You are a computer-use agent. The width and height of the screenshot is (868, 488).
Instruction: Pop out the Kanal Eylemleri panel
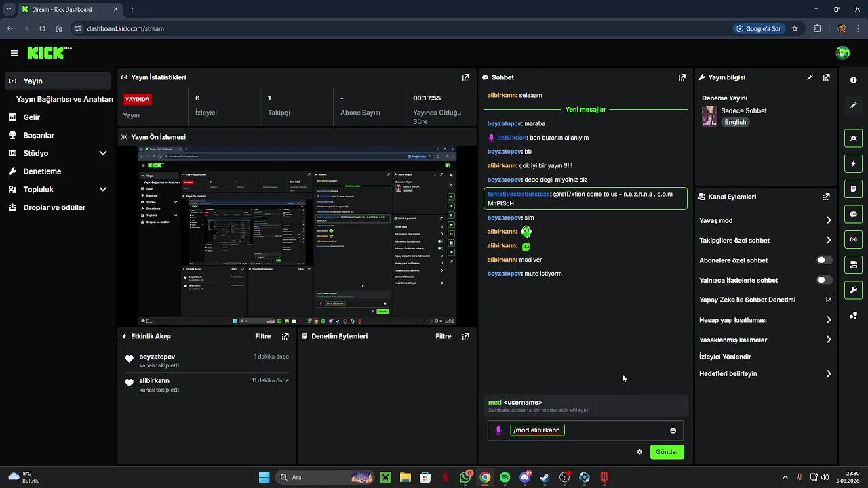click(826, 197)
